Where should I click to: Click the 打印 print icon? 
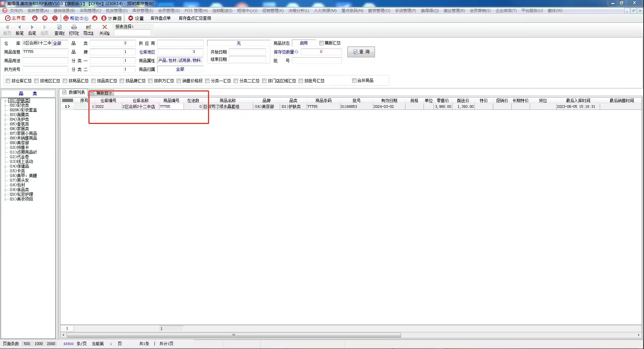click(74, 29)
